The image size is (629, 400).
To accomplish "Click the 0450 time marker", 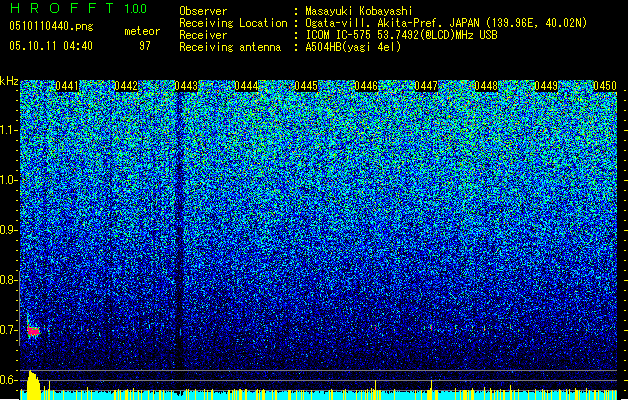I will 605,86.
